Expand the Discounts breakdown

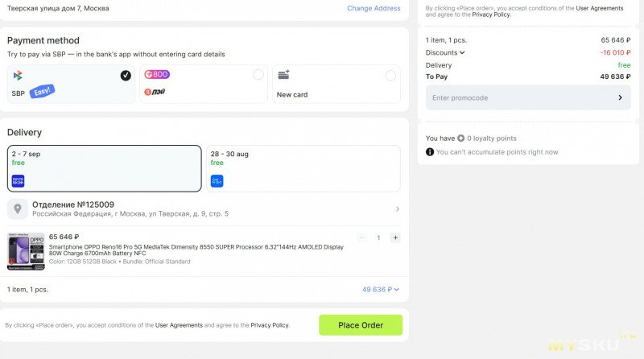pos(445,52)
